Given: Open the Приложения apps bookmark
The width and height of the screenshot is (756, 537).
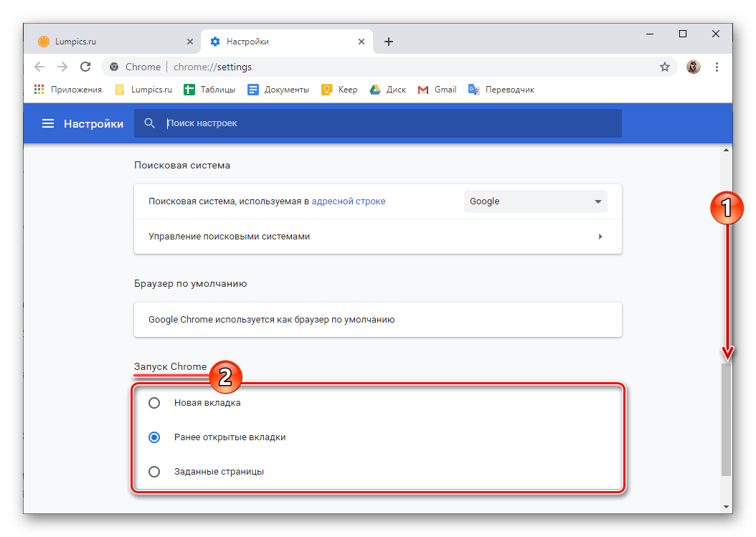Looking at the screenshot, I should point(68,90).
